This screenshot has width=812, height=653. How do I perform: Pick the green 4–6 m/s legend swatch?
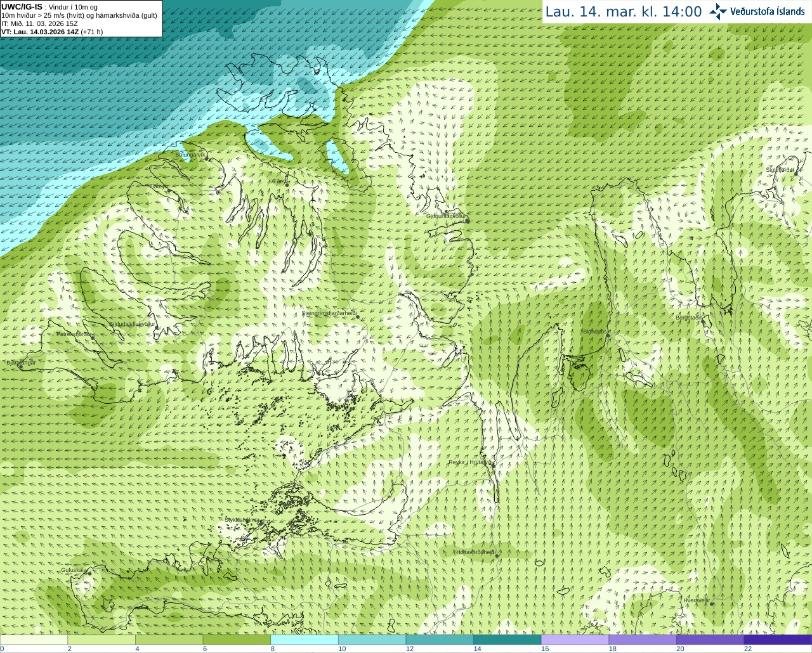click(x=169, y=640)
